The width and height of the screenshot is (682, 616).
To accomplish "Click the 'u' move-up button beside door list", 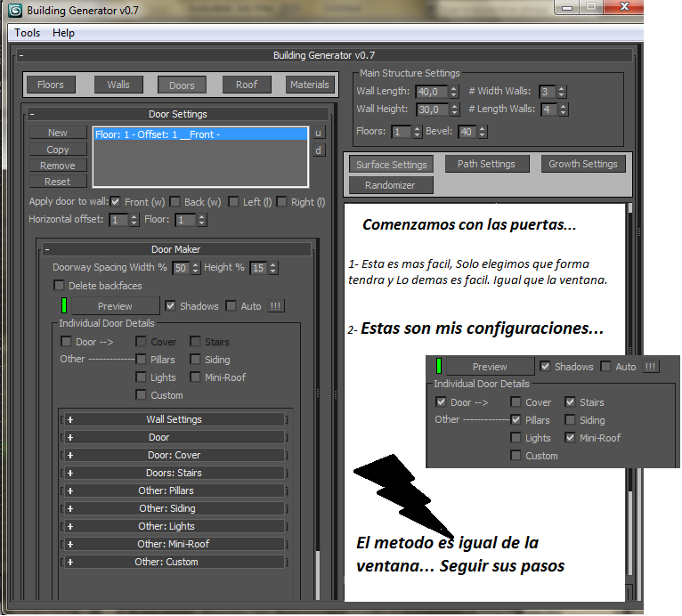I will tap(319, 133).
